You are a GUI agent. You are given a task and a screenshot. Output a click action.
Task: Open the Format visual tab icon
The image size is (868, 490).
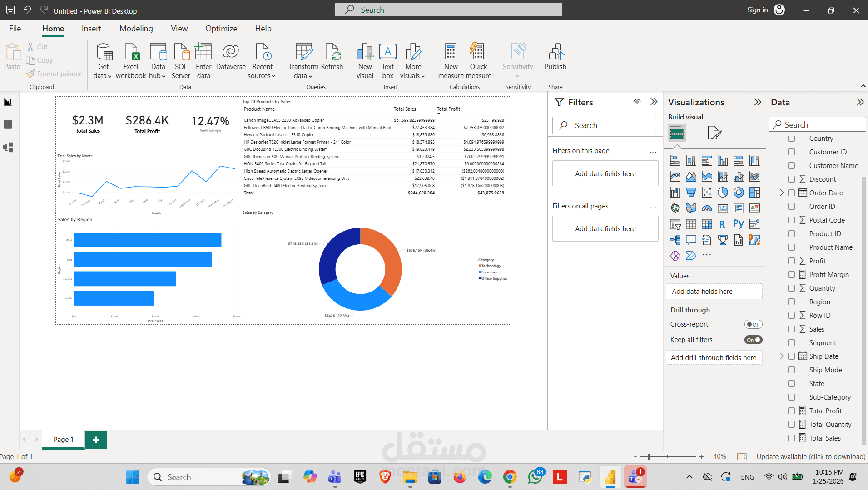point(714,133)
